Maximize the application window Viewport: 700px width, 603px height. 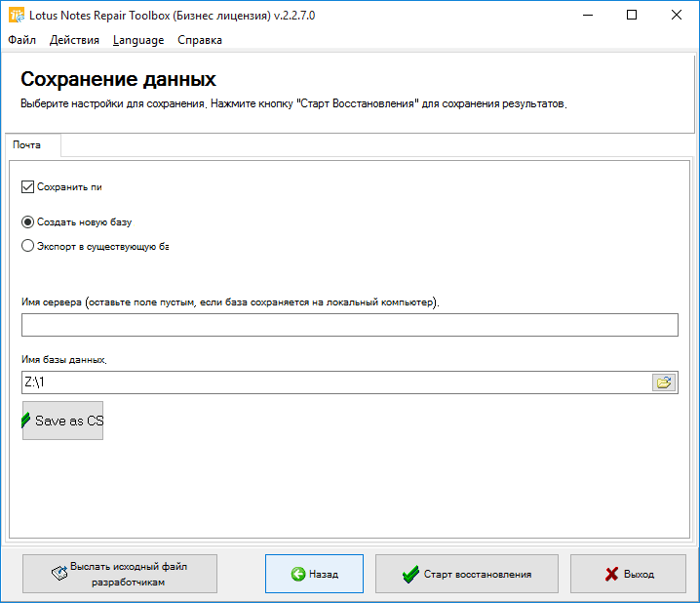click(x=632, y=16)
